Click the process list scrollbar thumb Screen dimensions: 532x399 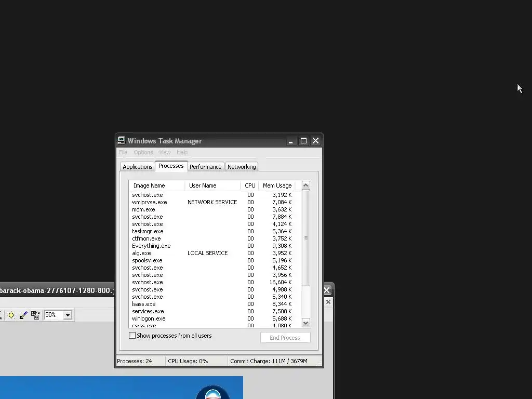tap(305, 238)
